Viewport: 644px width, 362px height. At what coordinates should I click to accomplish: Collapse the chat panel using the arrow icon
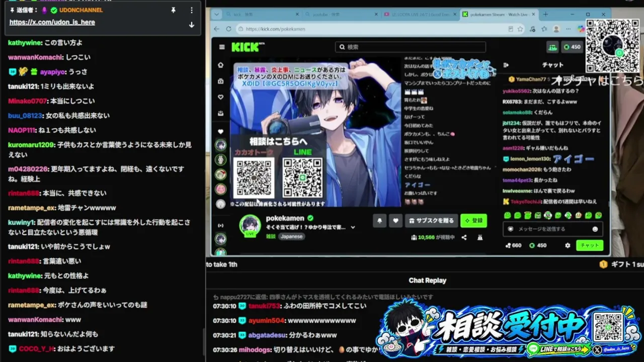point(506,65)
